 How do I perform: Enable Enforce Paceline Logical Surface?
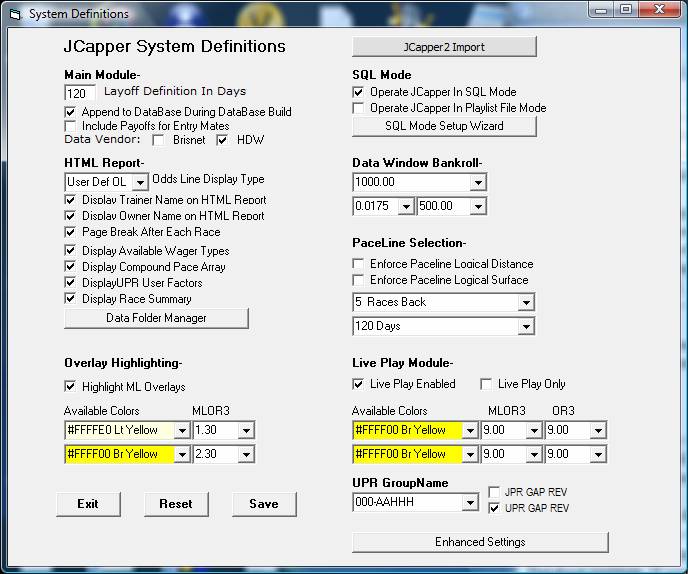(358, 280)
